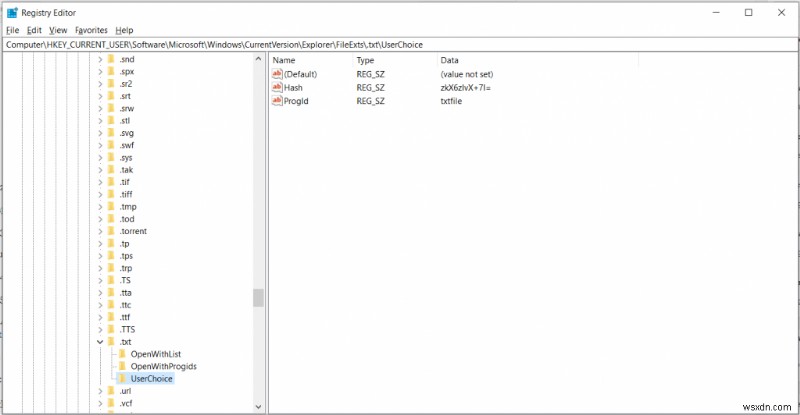Select the .tiff folder icon
The height and width of the screenshot is (415, 800).
tap(111, 194)
